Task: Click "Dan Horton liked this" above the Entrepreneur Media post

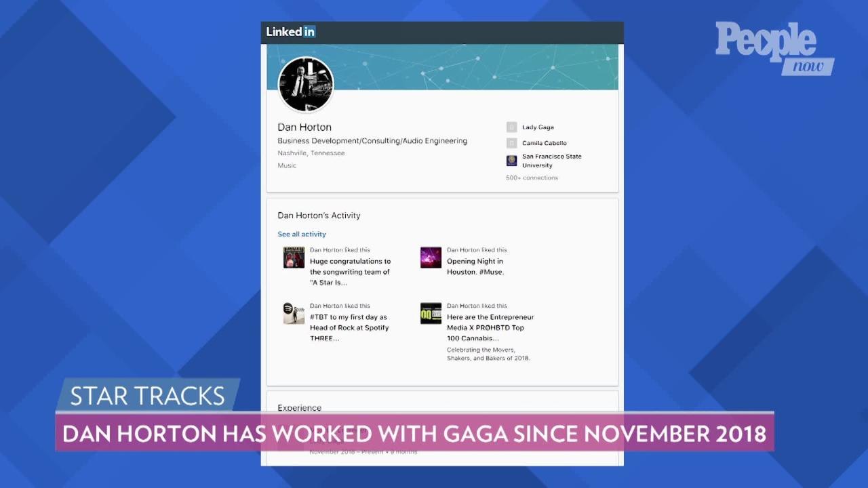Action: [x=477, y=306]
